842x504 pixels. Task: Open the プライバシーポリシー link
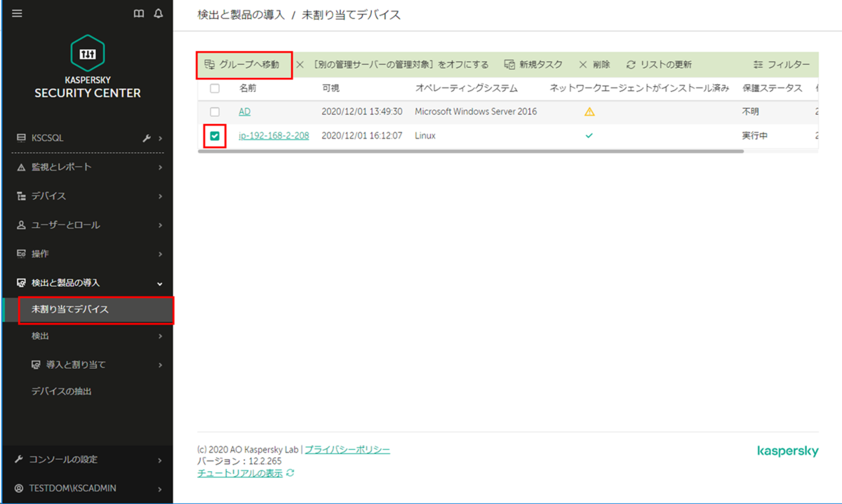coord(347,449)
